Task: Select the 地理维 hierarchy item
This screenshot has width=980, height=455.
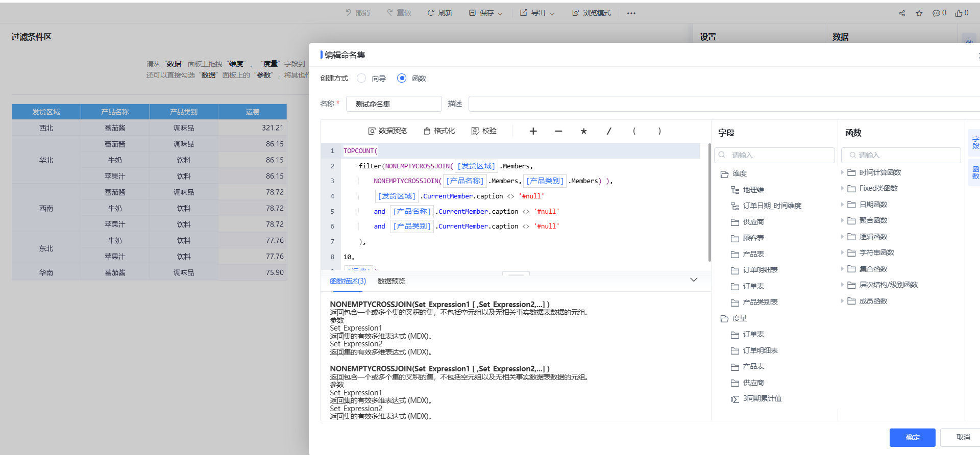Action: [x=748, y=190]
